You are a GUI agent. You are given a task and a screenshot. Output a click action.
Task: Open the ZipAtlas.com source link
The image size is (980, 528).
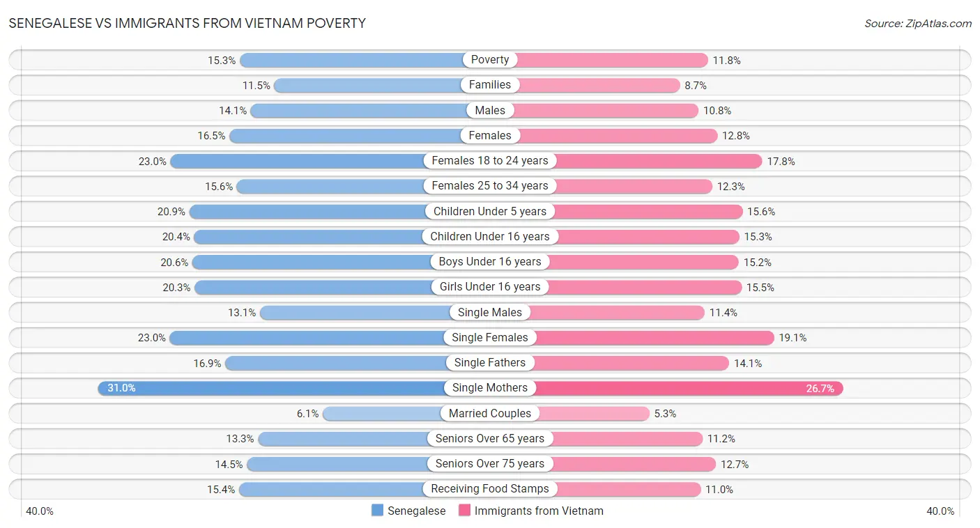918,23
